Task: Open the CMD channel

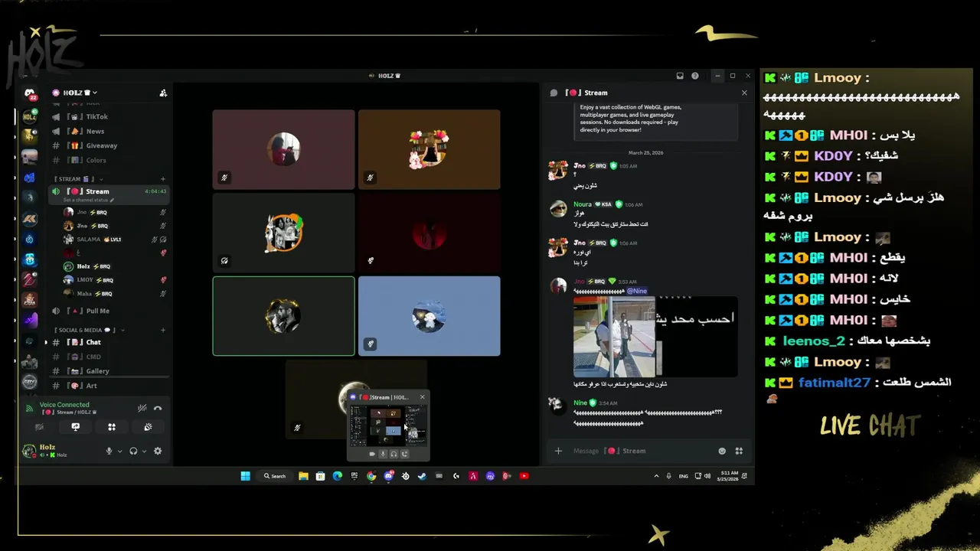Action: click(109, 357)
